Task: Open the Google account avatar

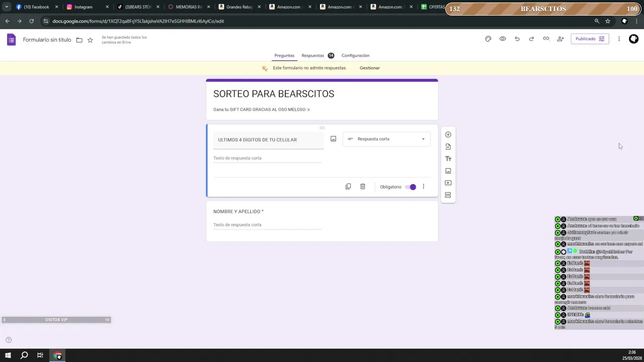Action: pyautogui.click(x=633, y=39)
